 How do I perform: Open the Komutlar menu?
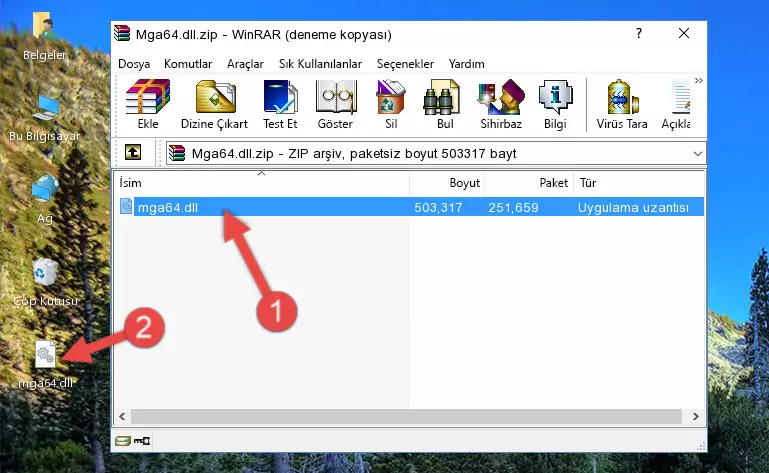(188, 64)
